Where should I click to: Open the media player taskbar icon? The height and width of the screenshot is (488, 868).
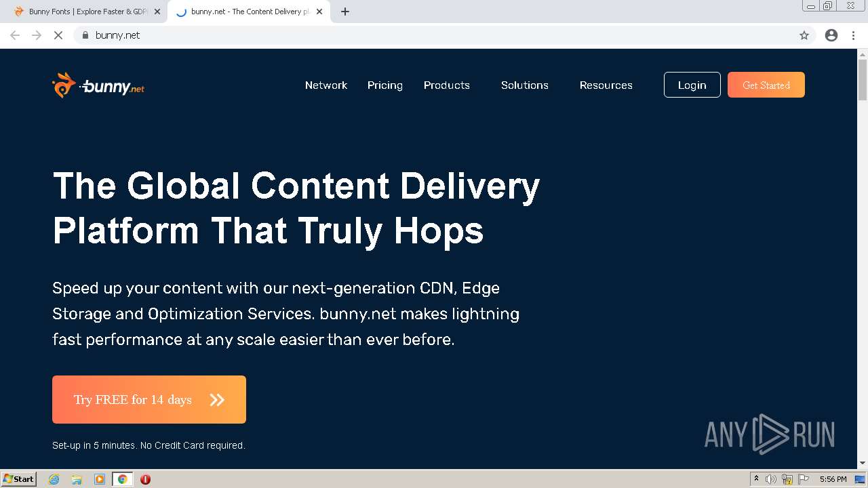point(100,479)
